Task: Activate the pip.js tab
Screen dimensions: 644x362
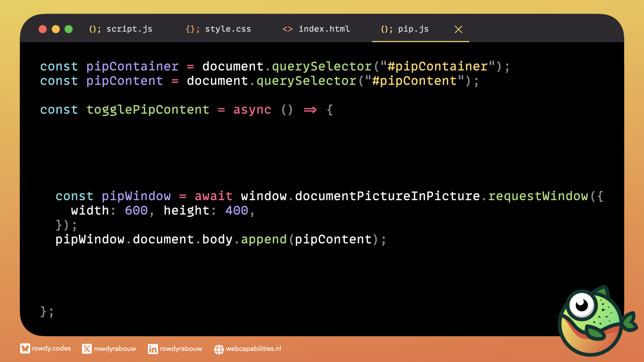Action: 413,29
